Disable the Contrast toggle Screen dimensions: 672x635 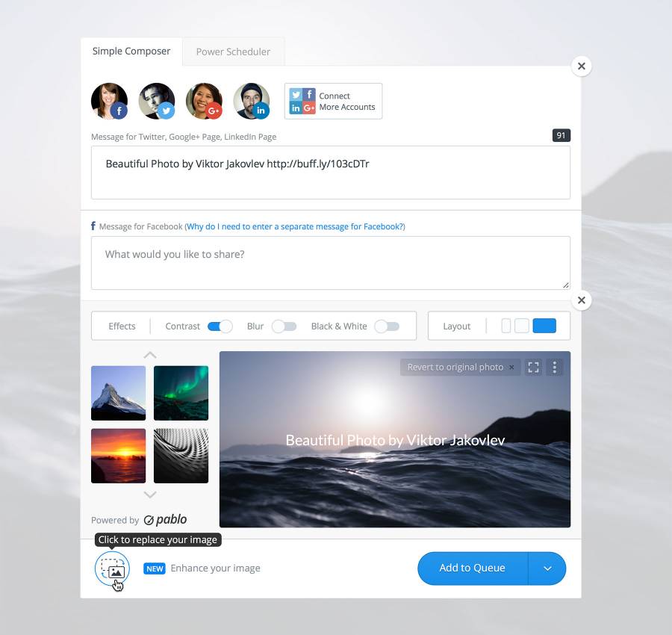point(220,326)
